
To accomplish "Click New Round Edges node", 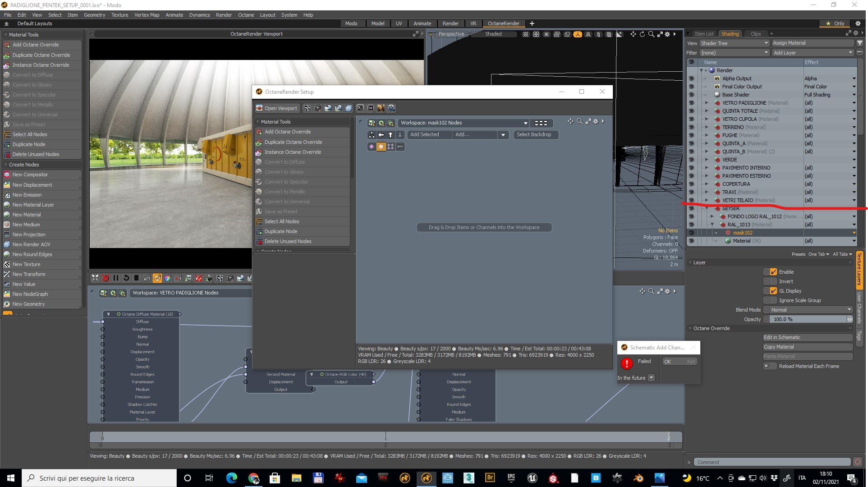I will coord(32,254).
